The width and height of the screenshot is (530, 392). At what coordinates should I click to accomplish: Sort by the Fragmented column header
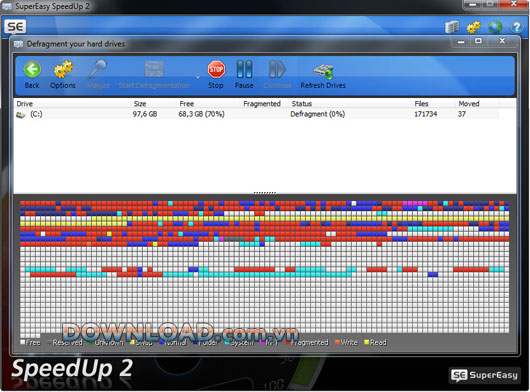pyautogui.click(x=262, y=104)
